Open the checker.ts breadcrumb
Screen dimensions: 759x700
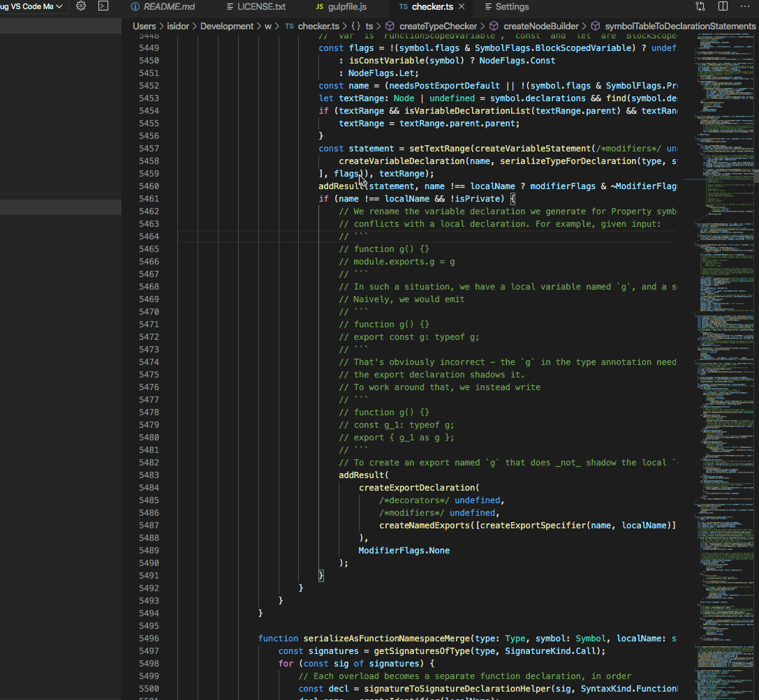click(x=318, y=26)
